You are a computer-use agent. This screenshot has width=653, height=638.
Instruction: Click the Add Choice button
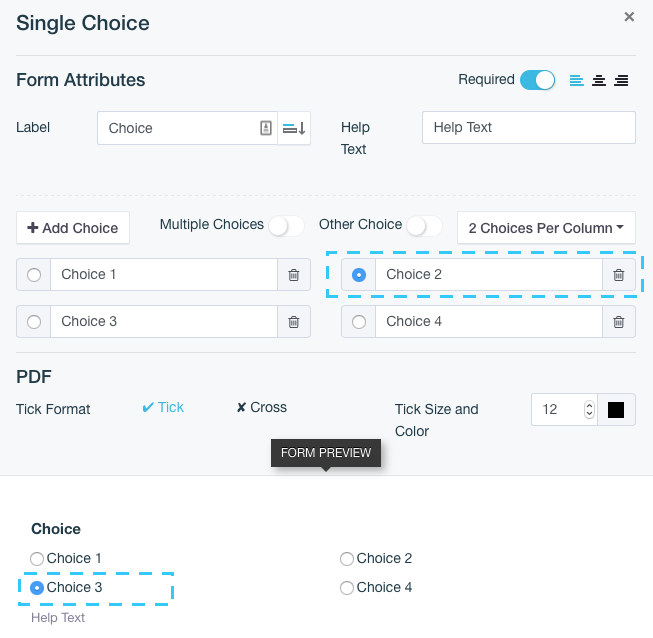(73, 228)
